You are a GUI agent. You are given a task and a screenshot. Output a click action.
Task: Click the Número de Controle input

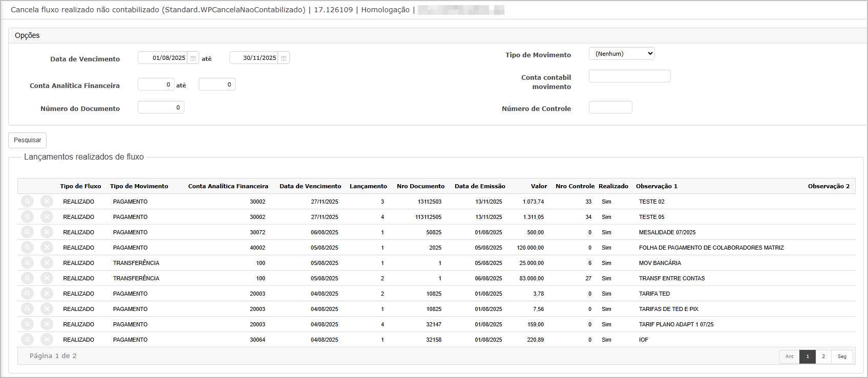610,107
